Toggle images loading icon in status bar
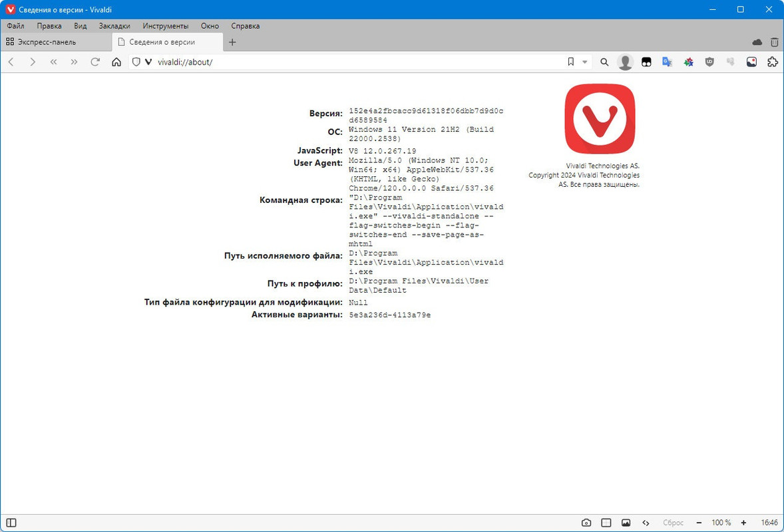Viewport: 784px width, 532px height. click(x=626, y=523)
